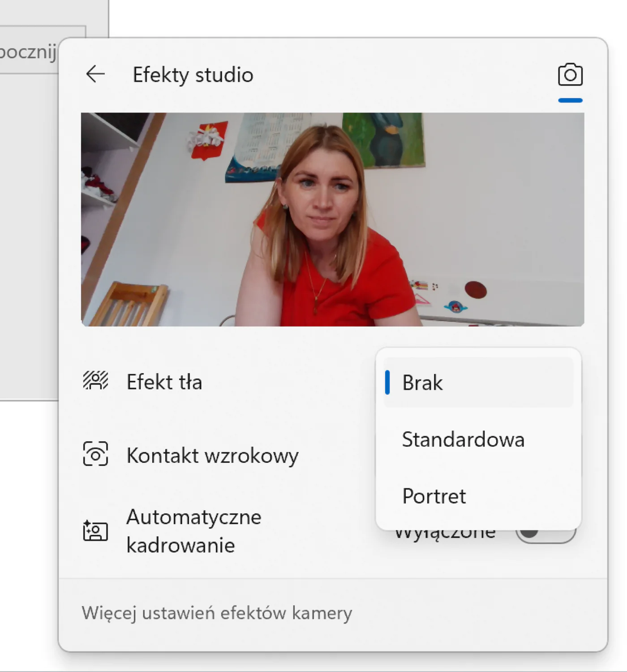Choose Standardowa background effect option
The height and width of the screenshot is (672, 627).
coord(478,439)
